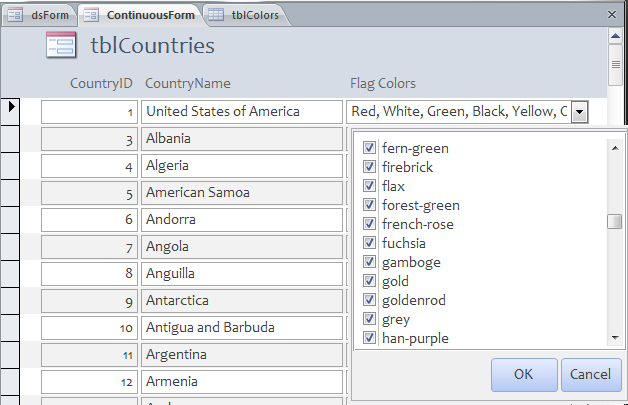The height and width of the screenshot is (405, 628).
Task: Uncheck the han-purple checkbox
Action: coord(369,338)
